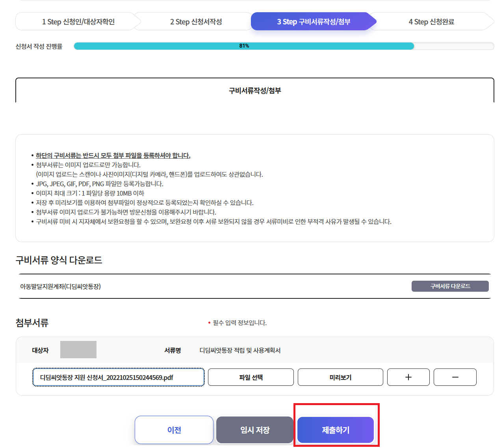This screenshot has height=448, width=503.
Task: Remove an attachment row with − button
Action: (455, 377)
